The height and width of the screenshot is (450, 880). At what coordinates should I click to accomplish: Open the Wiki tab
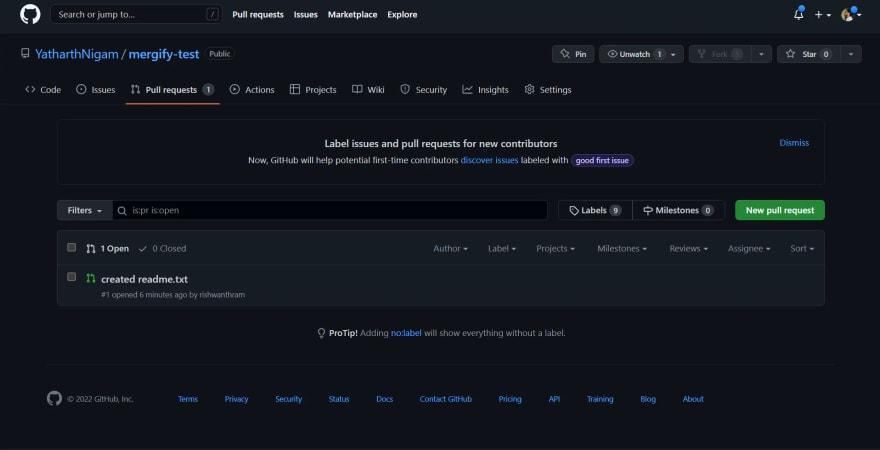tap(368, 90)
